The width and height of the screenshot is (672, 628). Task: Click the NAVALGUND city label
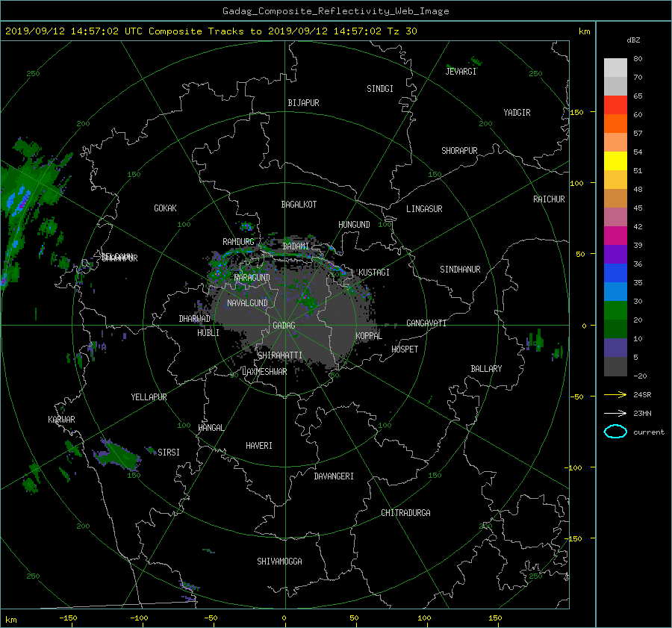click(x=247, y=303)
